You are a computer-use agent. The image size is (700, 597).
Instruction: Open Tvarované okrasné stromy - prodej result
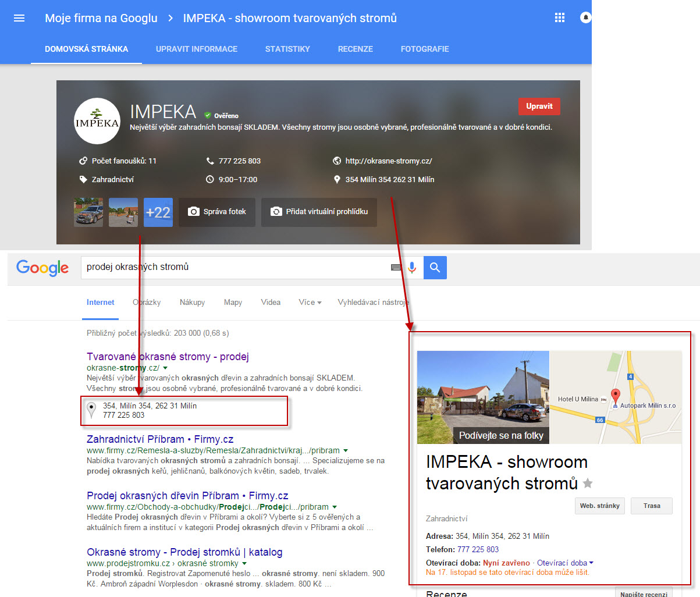tap(168, 357)
